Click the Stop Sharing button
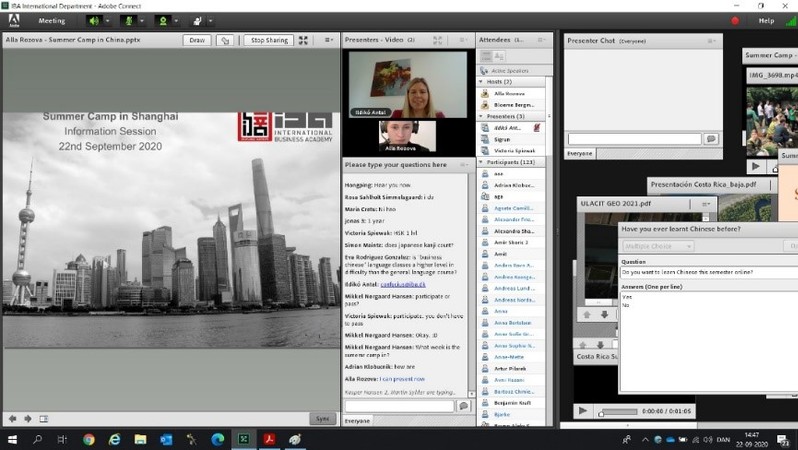The width and height of the screenshot is (798, 450). tap(269, 40)
